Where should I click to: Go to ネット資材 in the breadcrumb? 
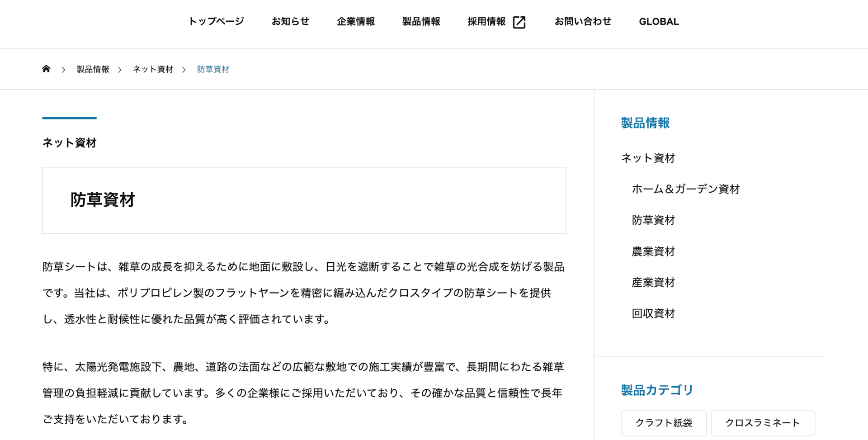pyautogui.click(x=153, y=69)
